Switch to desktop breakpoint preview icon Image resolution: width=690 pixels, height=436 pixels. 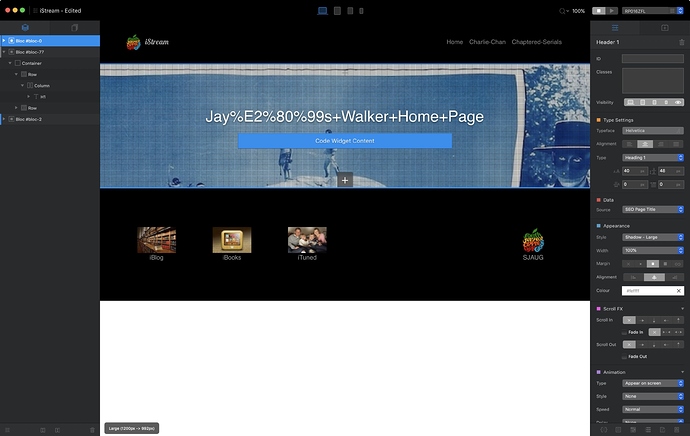pos(322,10)
